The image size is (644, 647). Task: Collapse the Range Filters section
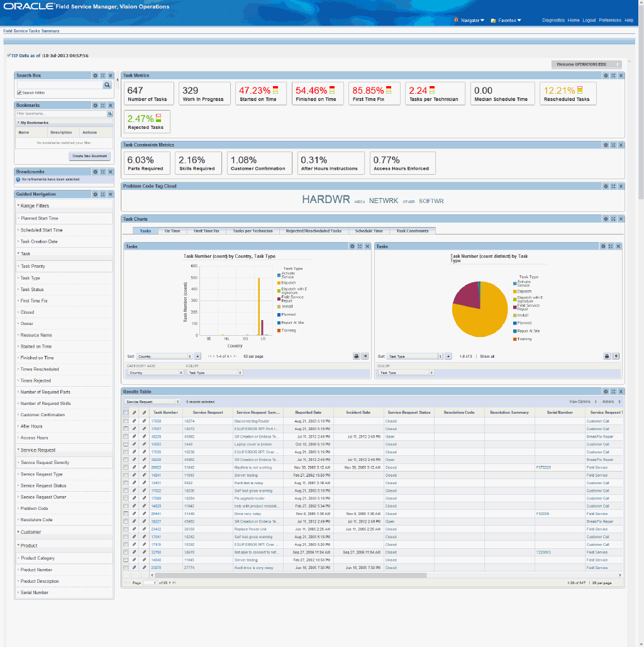tap(35, 206)
